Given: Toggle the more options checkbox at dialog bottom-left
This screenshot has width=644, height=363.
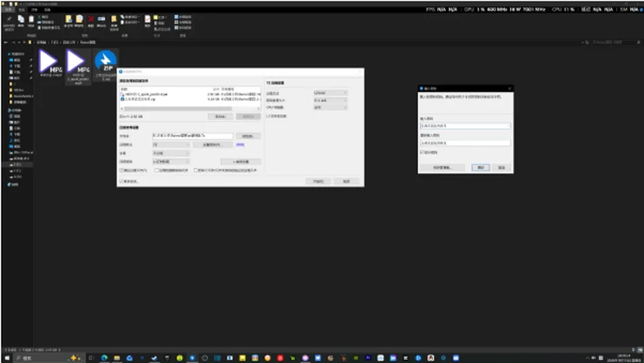Looking at the screenshot, I should pos(121,181).
